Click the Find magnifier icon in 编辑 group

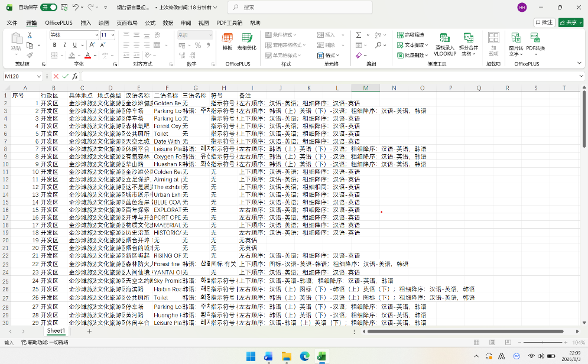pos(378,45)
